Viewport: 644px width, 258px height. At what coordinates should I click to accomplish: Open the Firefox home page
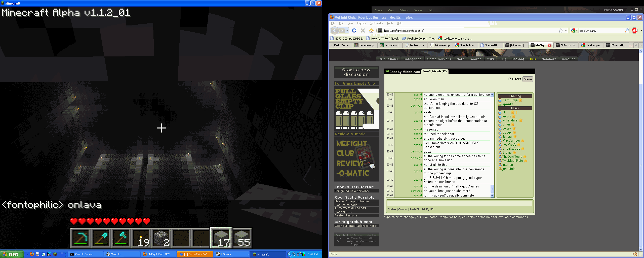click(371, 30)
